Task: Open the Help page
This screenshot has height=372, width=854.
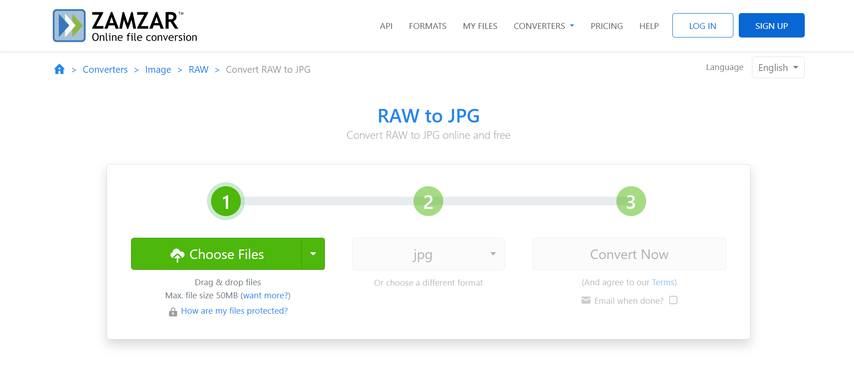Action: 649,26
